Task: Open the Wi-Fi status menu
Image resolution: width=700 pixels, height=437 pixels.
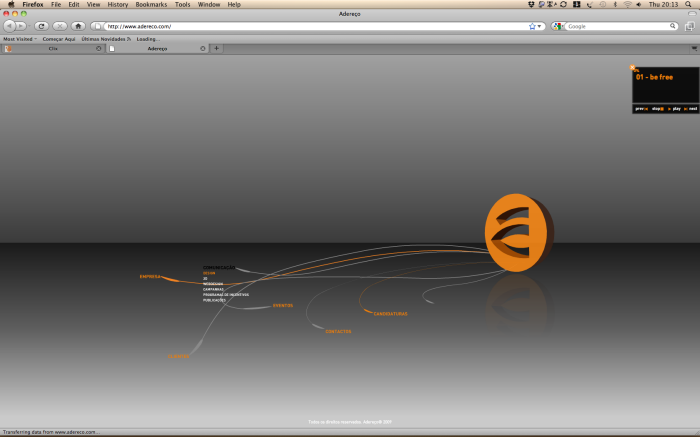Action: (x=627, y=4)
